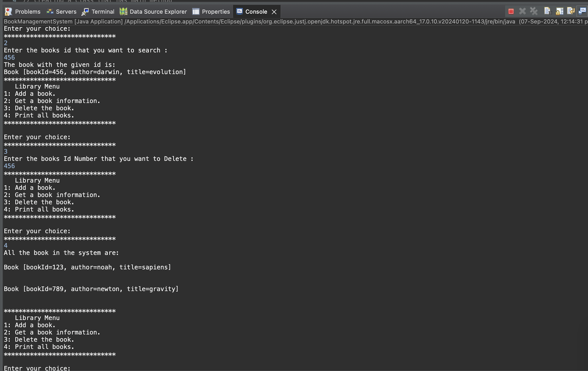The width and height of the screenshot is (588, 371).
Task: Open the Servers tab
Action: [66, 12]
